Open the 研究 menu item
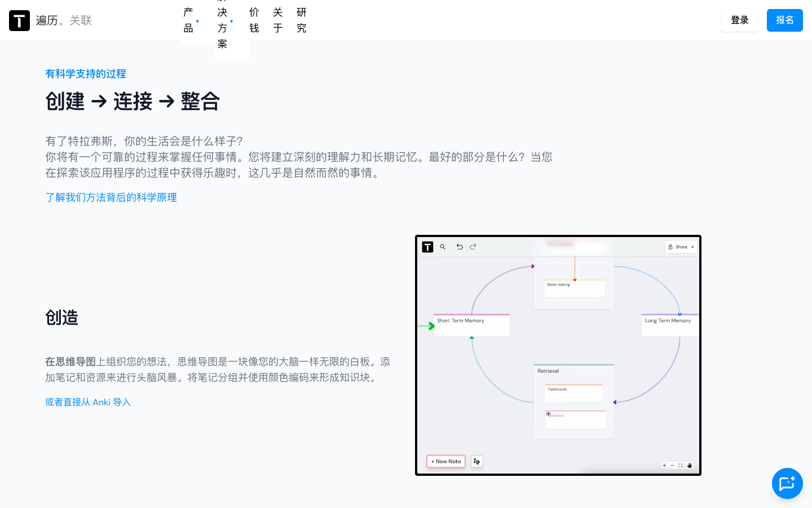Screen dimensions: 812x508 click(302, 20)
